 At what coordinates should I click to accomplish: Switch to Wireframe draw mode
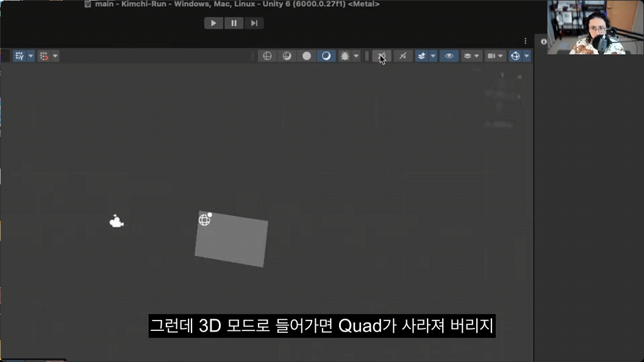click(x=267, y=56)
